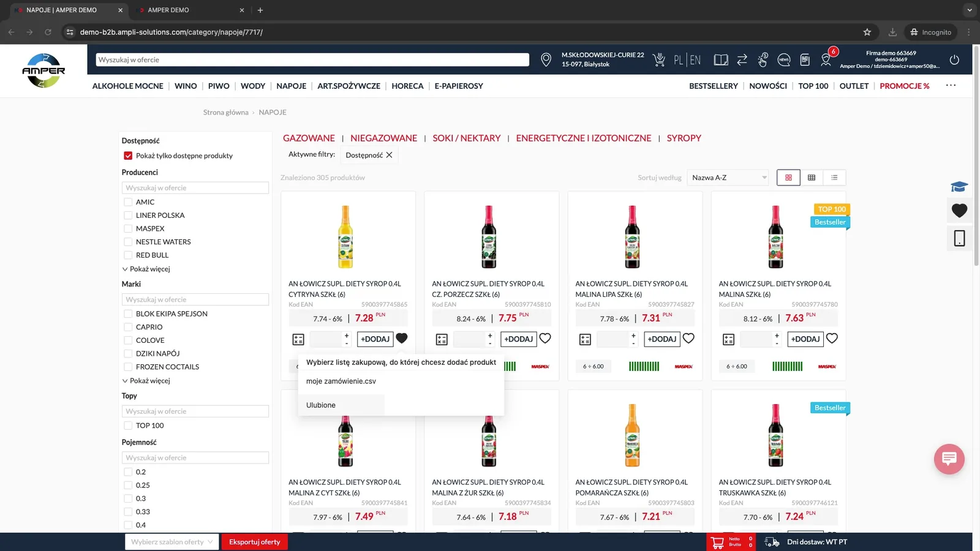The width and height of the screenshot is (980, 551).
Task: Go to Strona główna breadcrumb
Action: click(x=225, y=112)
